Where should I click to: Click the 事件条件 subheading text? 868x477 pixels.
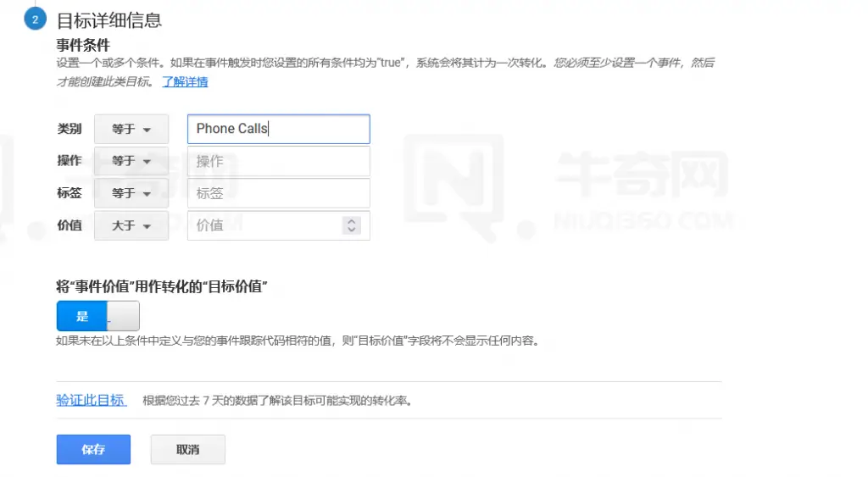[83, 45]
